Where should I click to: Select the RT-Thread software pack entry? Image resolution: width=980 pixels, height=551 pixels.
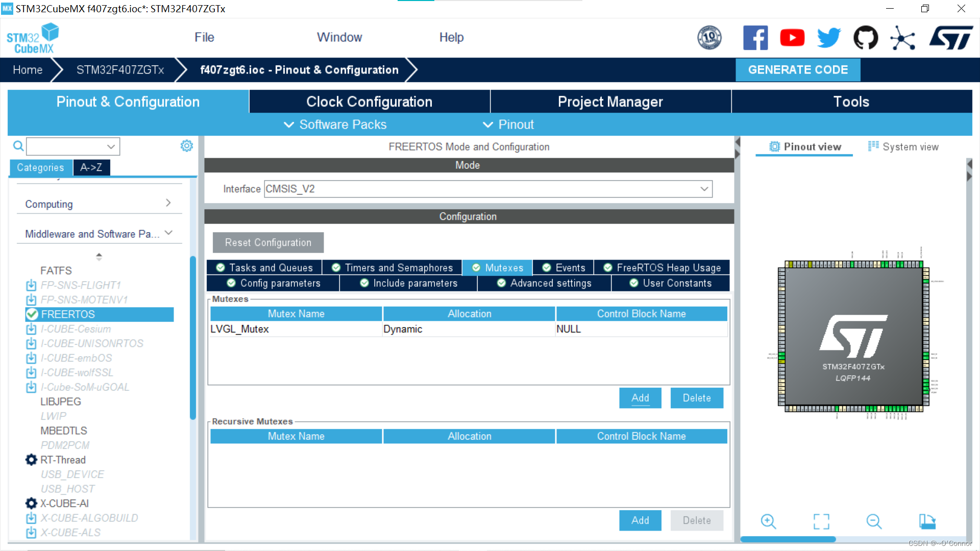click(63, 460)
